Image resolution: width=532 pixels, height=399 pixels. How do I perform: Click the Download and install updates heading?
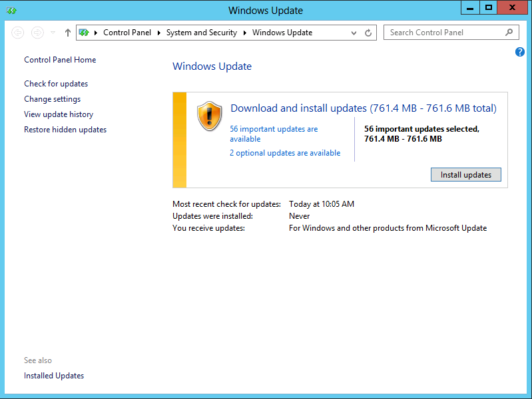point(364,108)
